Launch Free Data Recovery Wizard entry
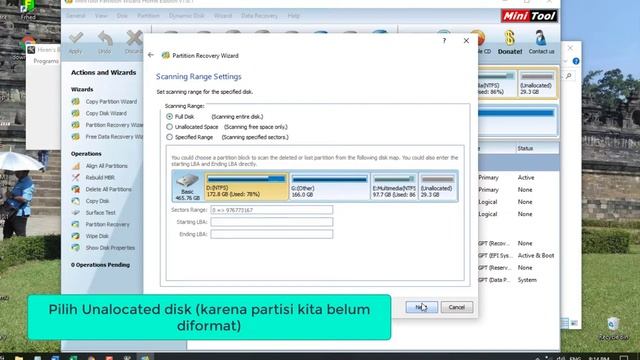The height and width of the screenshot is (360, 640). pos(114,137)
